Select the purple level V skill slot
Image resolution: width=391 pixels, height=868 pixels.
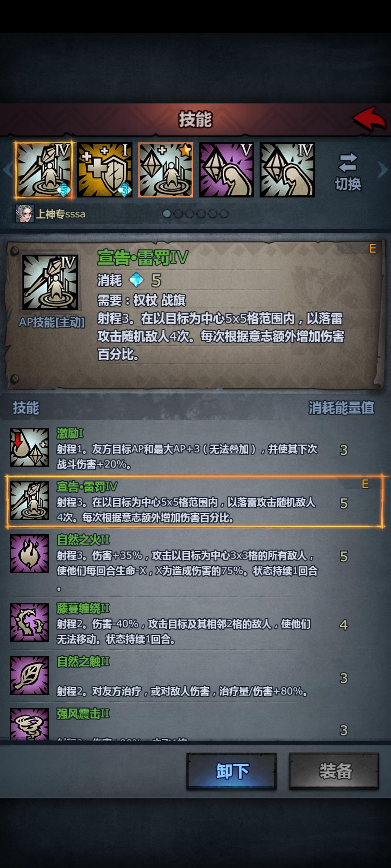[226, 170]
